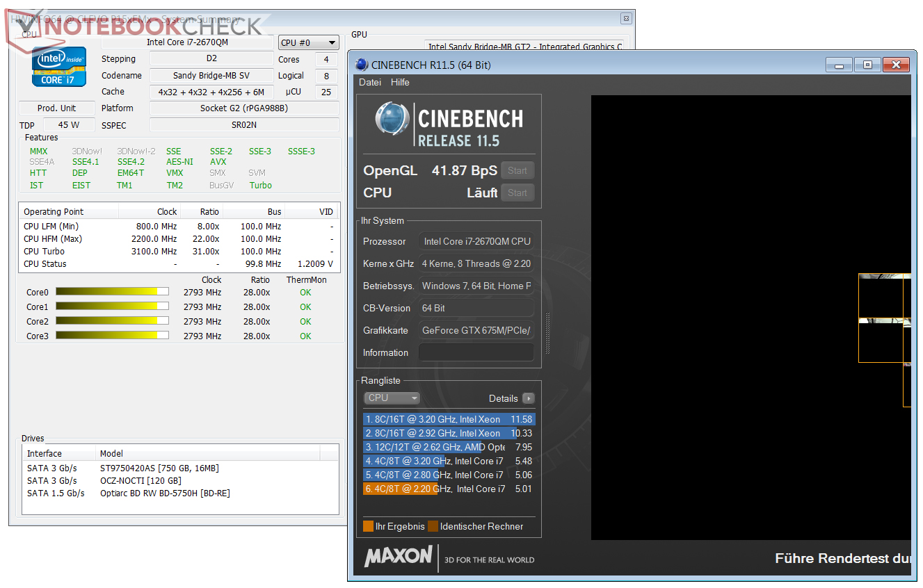923x588 pixels.
Task: Click the Cores value 4
Action: pyautogui.click(x=326, y=60)
